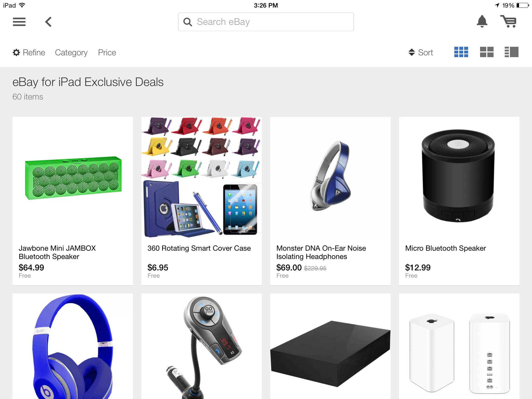Open Jawbone Mini JAMBOX speaker listing
Viewport: 532px width, 399px height.
click(x=73, y=201)
